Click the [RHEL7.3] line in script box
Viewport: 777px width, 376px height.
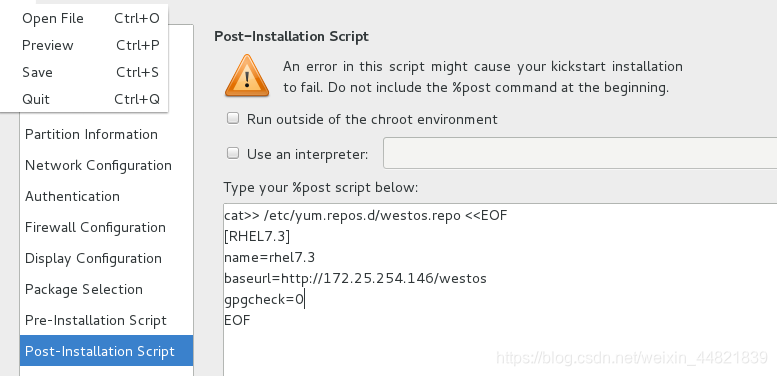point(257,237)
